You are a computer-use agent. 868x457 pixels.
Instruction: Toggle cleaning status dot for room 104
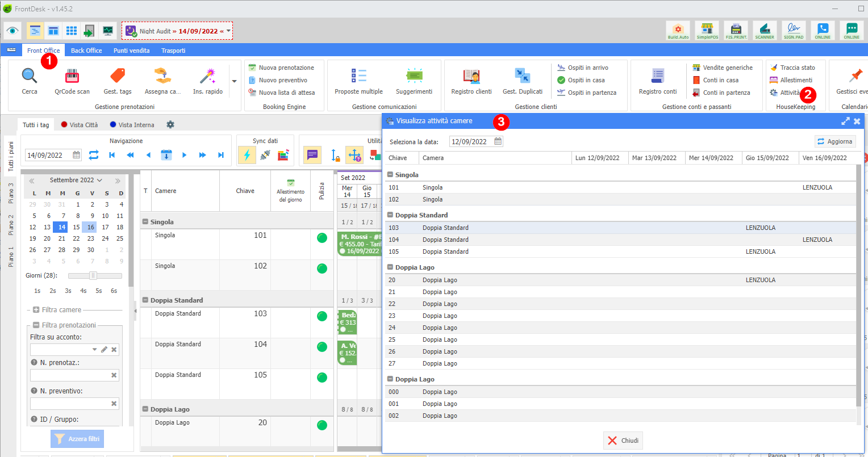click(x=322, y=347)
